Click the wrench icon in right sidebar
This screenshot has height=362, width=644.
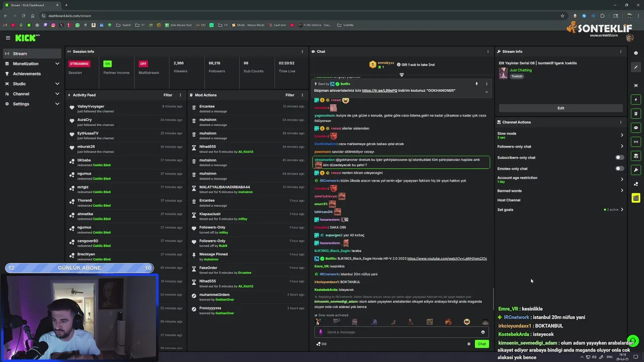[636, 170]
